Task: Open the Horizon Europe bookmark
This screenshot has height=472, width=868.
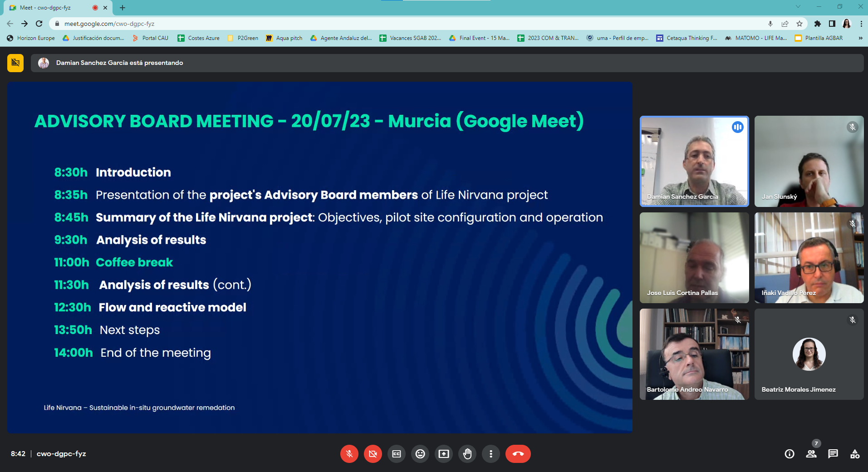Action: 31,38
